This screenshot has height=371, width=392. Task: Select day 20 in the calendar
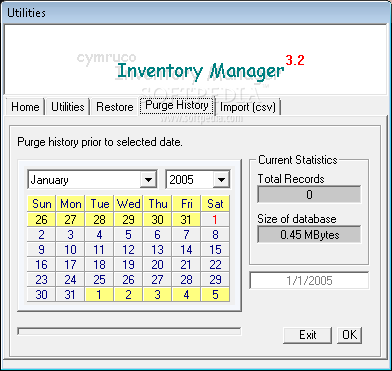tap(157, 265)
